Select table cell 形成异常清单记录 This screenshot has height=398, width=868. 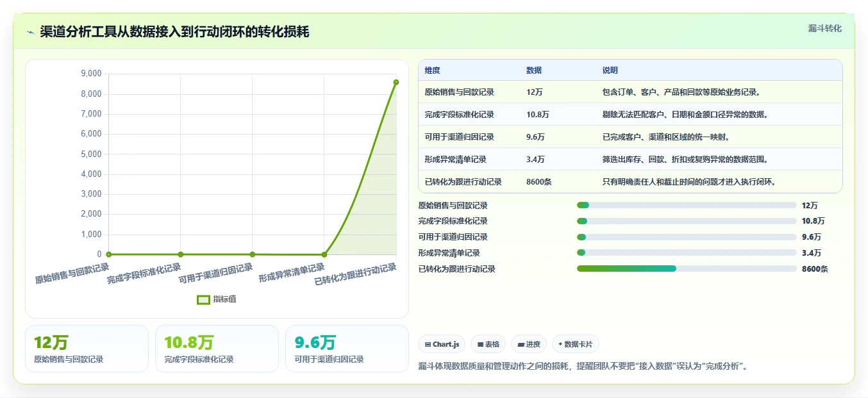(x=455, y=160)
